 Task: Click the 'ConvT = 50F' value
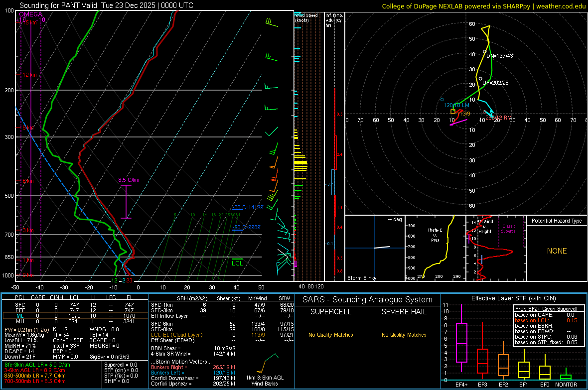[67, 340]
